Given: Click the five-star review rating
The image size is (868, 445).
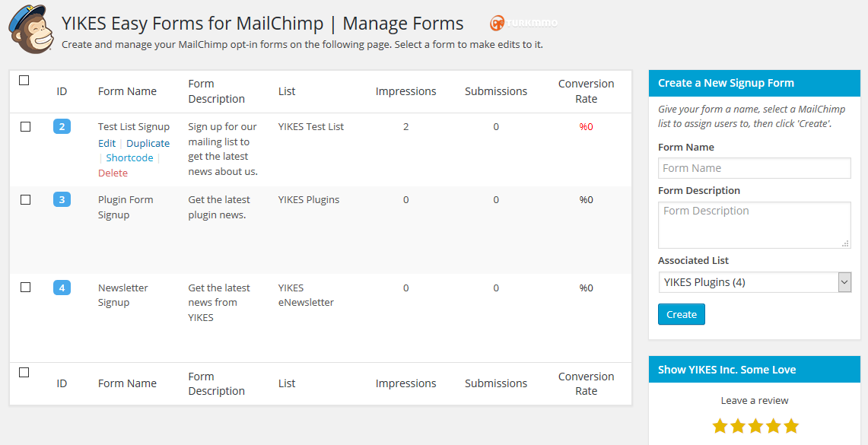Looking at the screenshot, I should [755, 426].
